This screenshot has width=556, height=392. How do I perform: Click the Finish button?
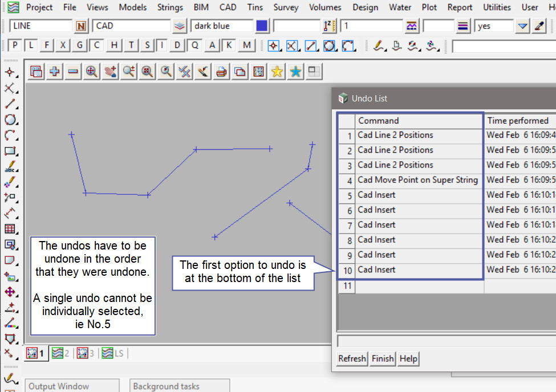[383, 359]
